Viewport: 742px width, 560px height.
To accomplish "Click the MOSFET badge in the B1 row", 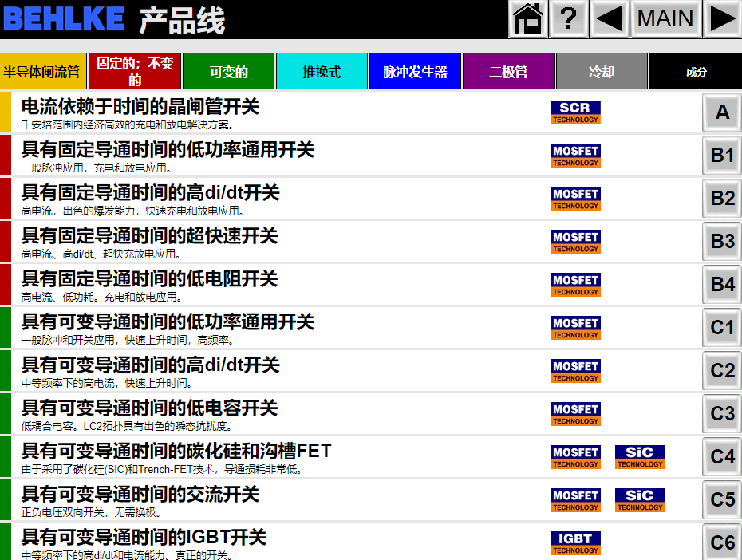I will (x=575, y=156).
